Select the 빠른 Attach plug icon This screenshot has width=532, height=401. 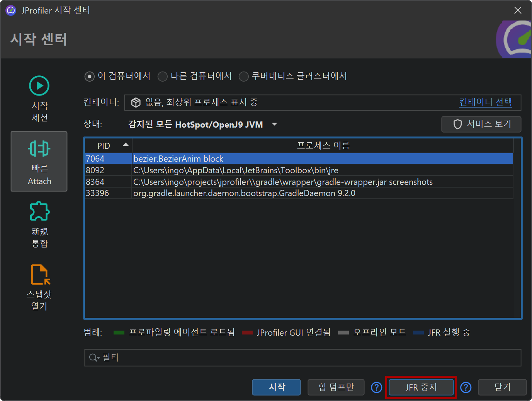39,148
